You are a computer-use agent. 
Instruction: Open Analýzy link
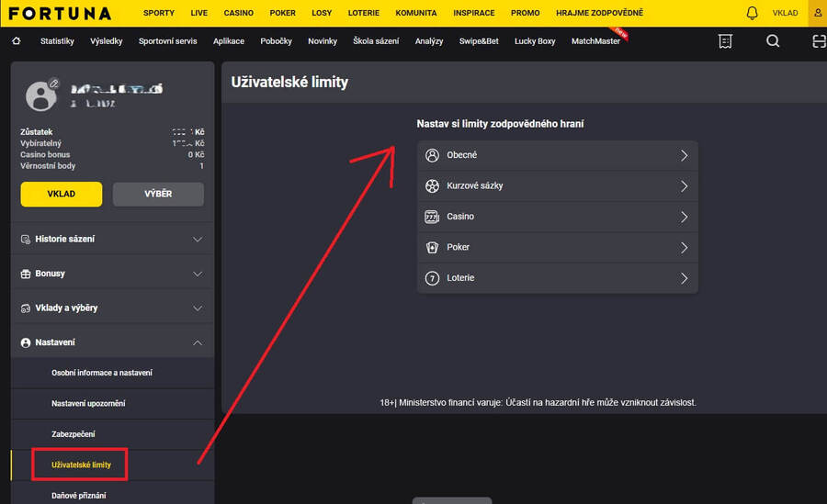[429, 41]
